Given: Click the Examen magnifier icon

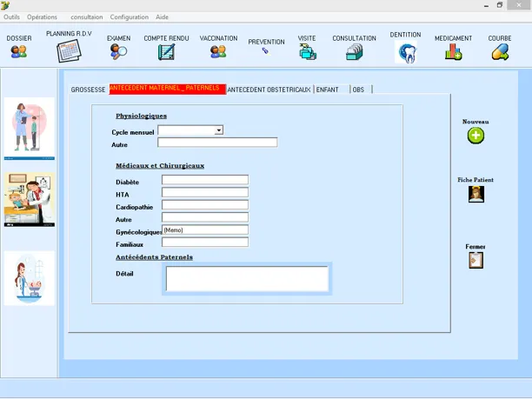Looking at the screenshot, I should pos(118,52).
